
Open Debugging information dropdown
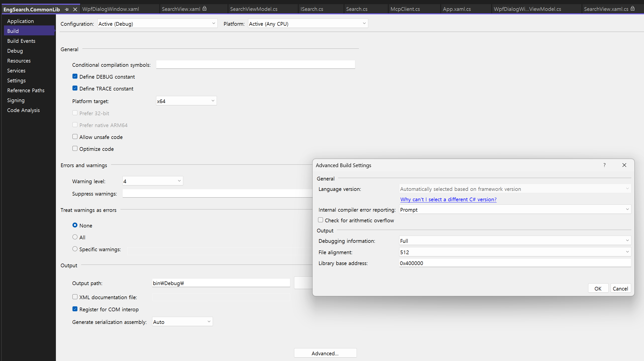tap(515, 241)
